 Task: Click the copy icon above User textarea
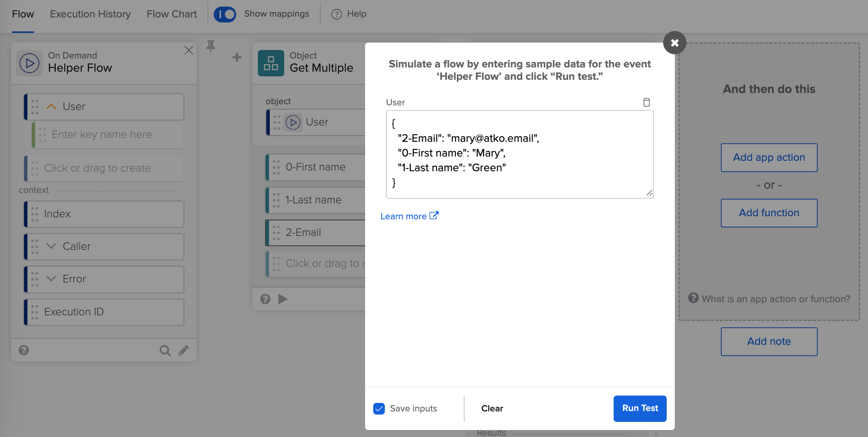(646, 102)
